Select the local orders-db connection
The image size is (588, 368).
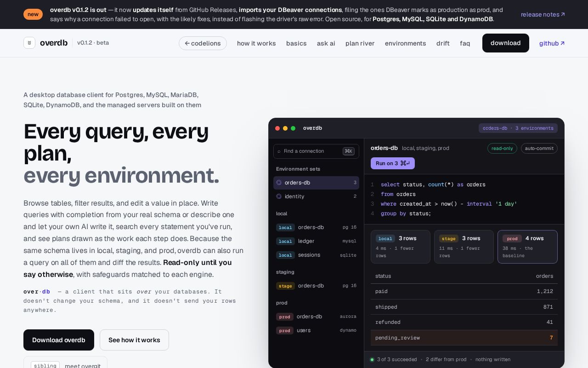[316, 227]
